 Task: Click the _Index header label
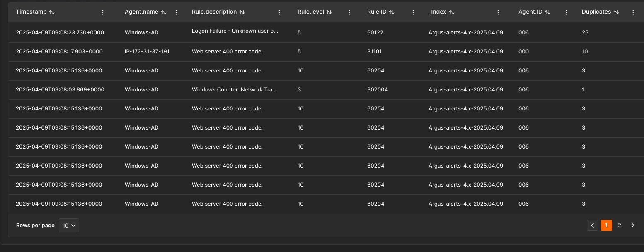point(437,12)
